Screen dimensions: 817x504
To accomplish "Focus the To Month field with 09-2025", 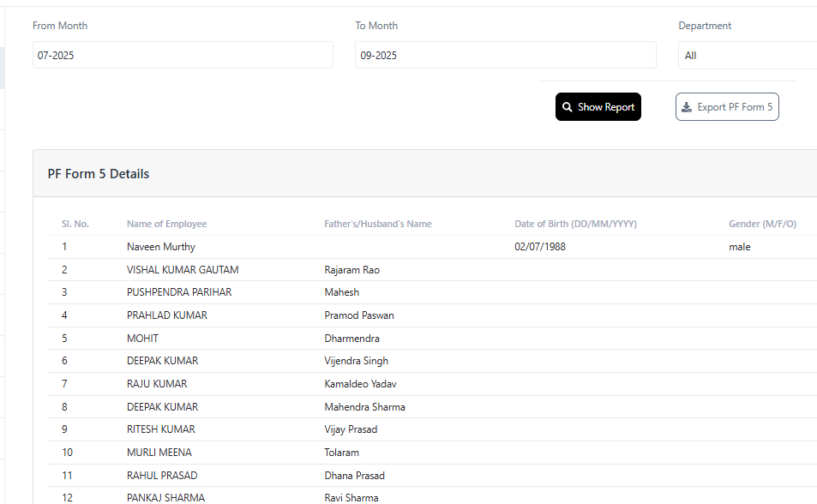I will (x=505, y=56).
